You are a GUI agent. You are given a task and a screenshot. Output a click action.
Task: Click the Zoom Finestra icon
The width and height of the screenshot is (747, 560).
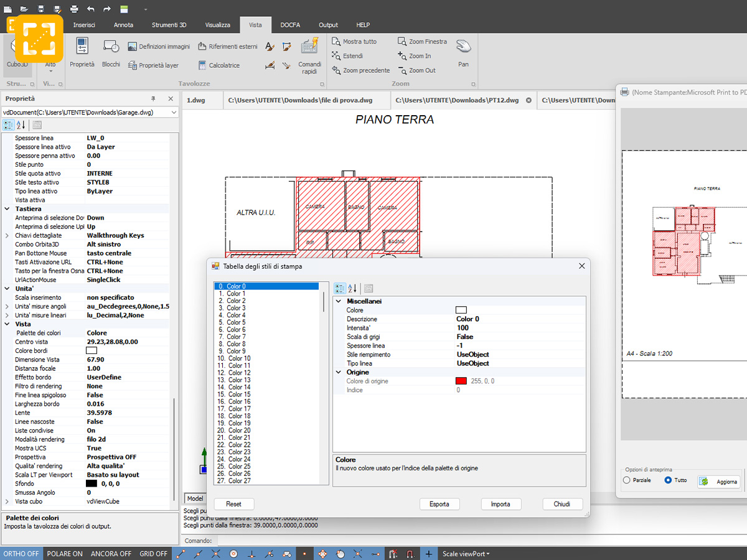click(x=402, y=42)
